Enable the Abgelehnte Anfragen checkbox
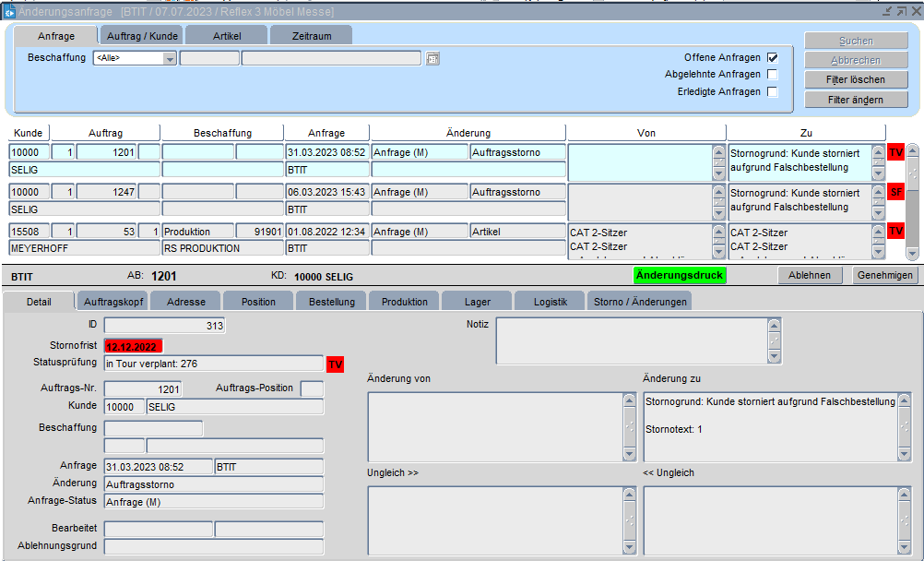Viewport: 924px width, 561px height. coord(773,75)
